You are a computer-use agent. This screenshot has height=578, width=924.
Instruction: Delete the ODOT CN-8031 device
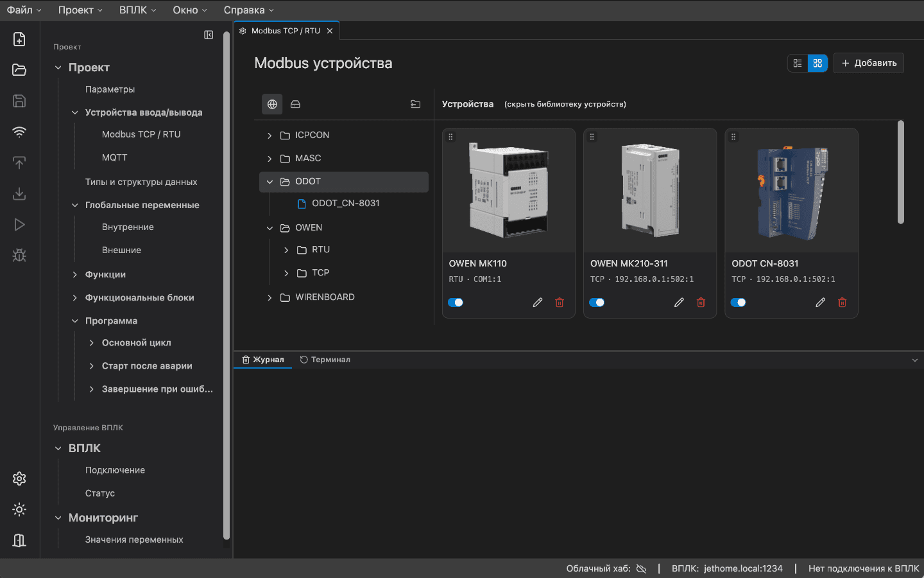point(842,302)
